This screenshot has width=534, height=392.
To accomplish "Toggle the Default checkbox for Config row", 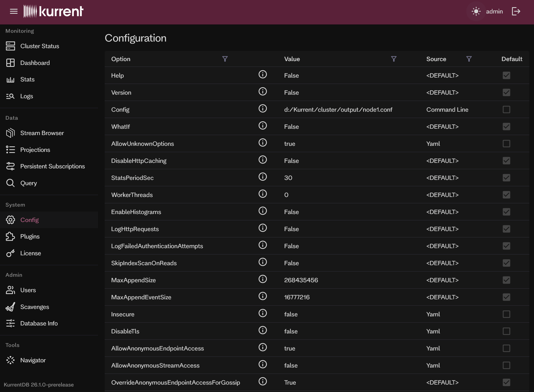I will pos(506,109).
